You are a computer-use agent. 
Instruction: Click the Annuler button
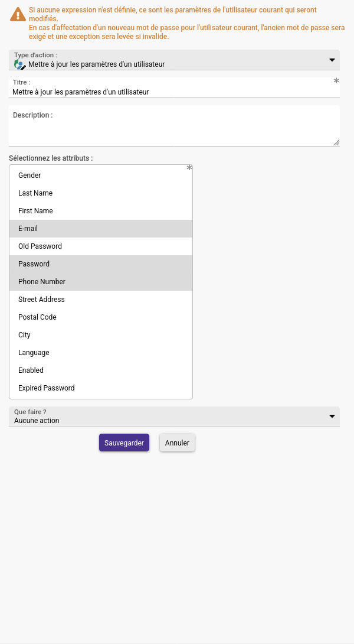click(x=177, y=443)
